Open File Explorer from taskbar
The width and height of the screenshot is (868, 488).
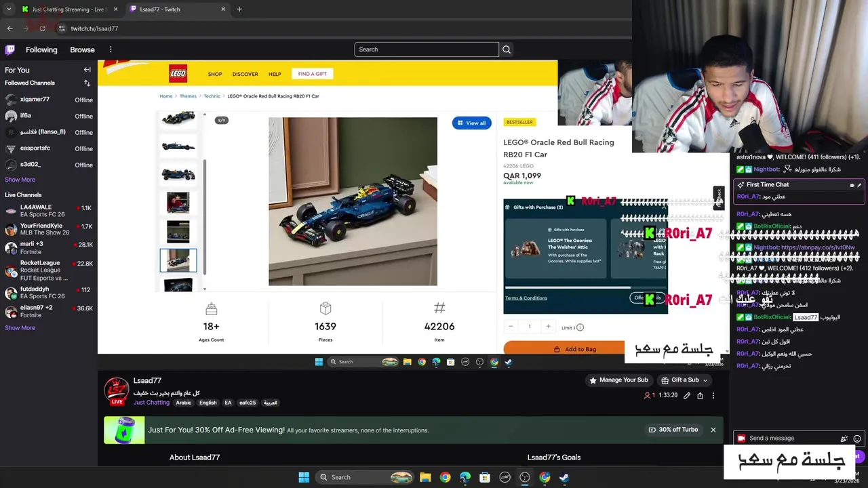coord(425,477)
